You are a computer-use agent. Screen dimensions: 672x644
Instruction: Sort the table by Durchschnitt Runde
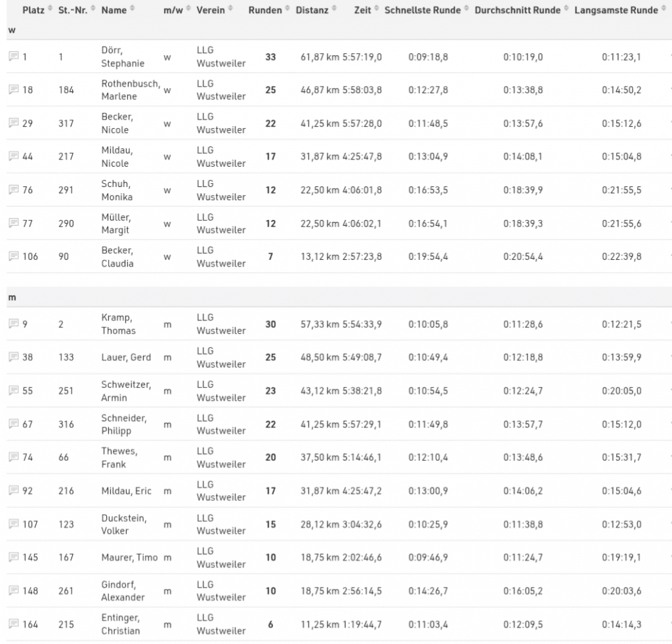tap(517, 10)
